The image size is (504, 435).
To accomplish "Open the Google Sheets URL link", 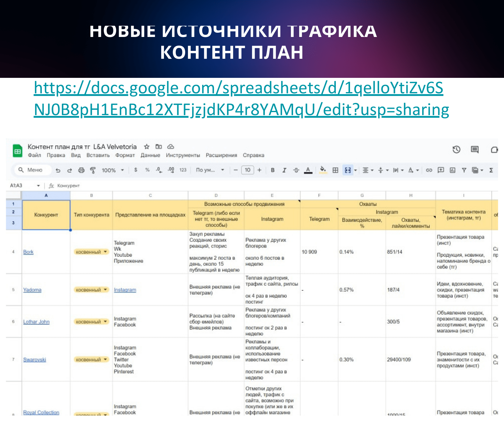I will pyautogui.click(x=239, y=99).
